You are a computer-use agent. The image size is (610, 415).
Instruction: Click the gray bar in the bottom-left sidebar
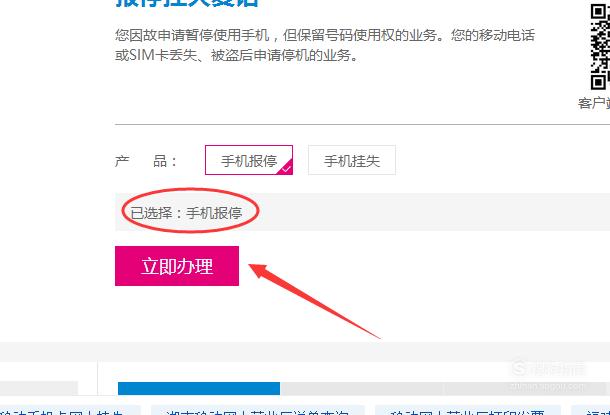39,388
